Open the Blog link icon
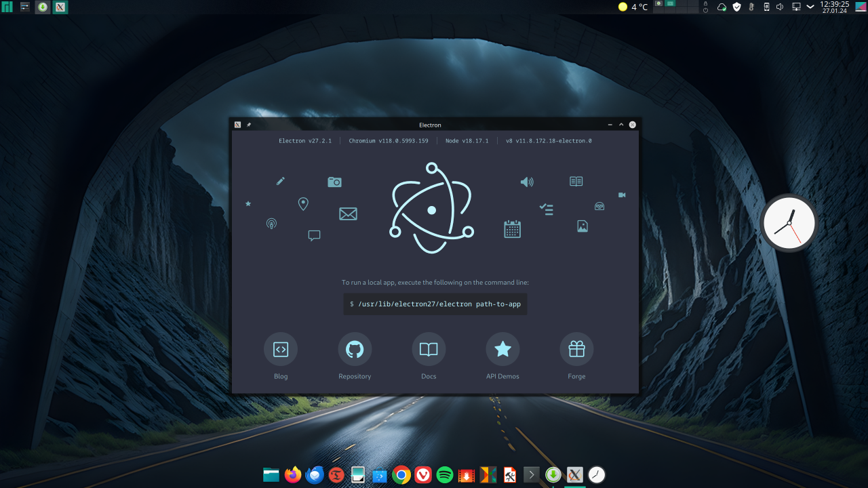This screenshot has height=488, width=868. (281, 350)
